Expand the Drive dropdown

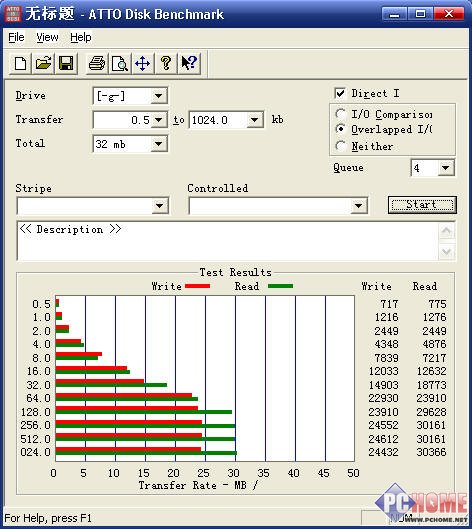click(159, 96)
